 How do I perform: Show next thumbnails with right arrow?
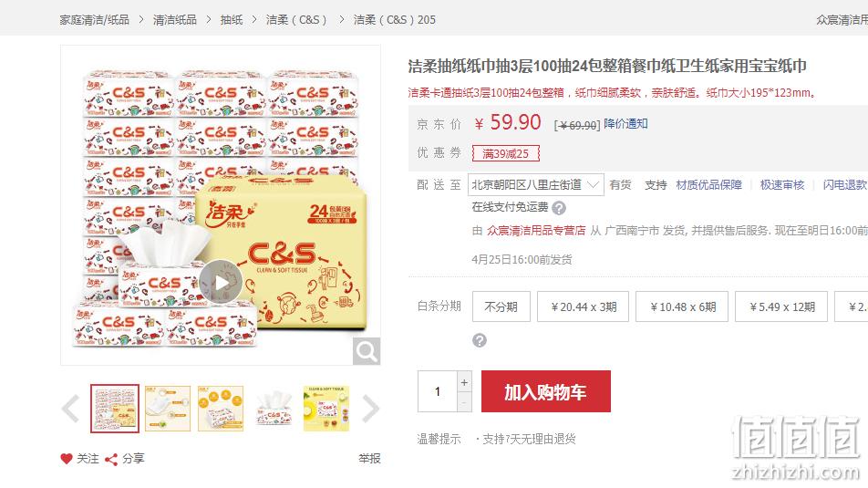pos(370,410)
